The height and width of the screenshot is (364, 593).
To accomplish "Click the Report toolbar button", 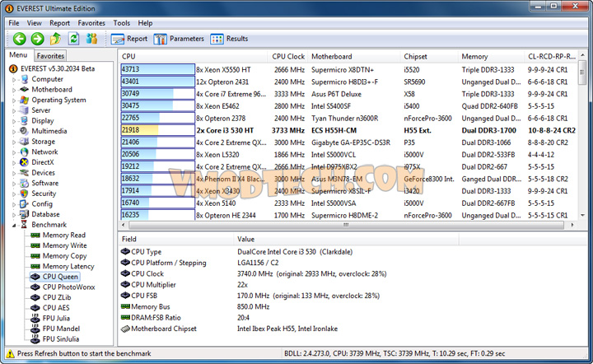I will point(129,39).
